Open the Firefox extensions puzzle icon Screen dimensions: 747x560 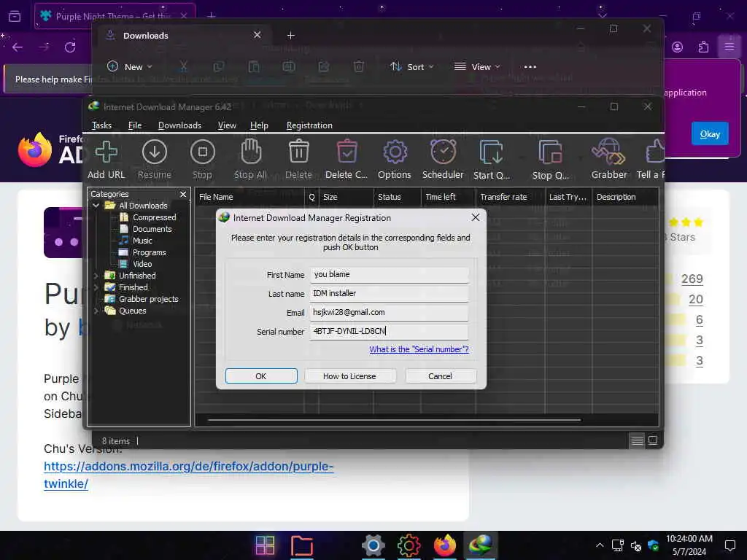click(x=704, y=47)
